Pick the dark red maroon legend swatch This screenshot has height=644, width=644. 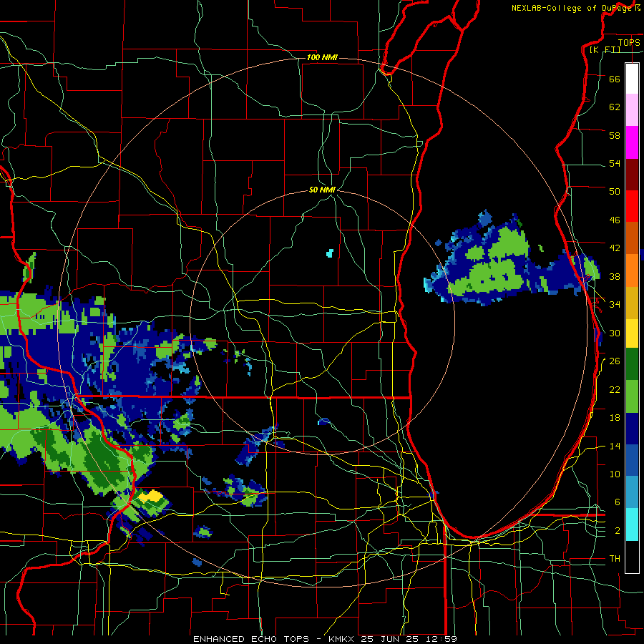click(x=632, y=174)
